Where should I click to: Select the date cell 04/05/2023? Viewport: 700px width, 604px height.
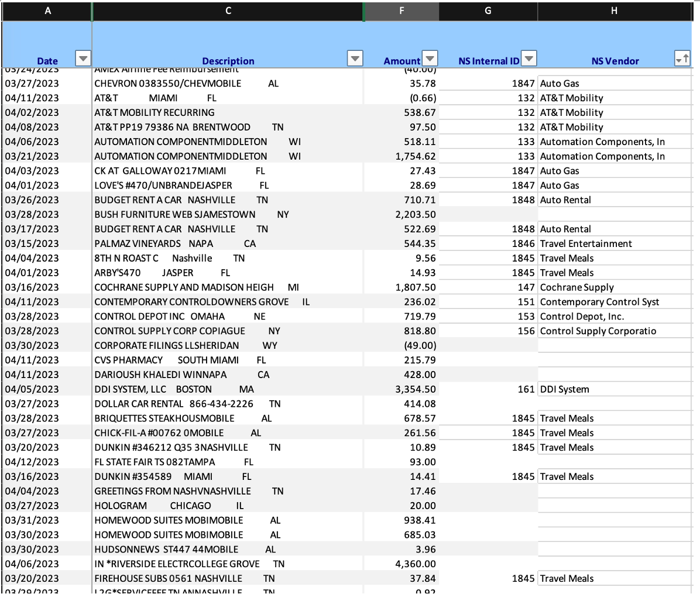(x=47, y=389)
